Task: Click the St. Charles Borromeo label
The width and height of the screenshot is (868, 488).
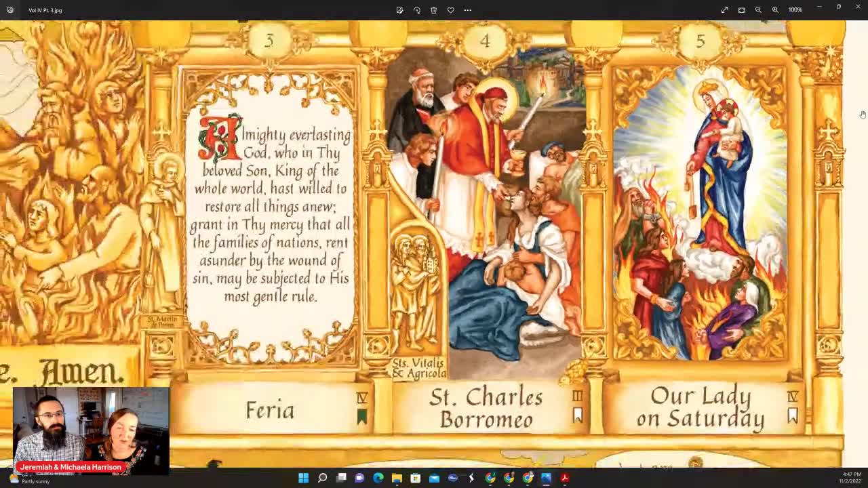Action: coord(486,408)
